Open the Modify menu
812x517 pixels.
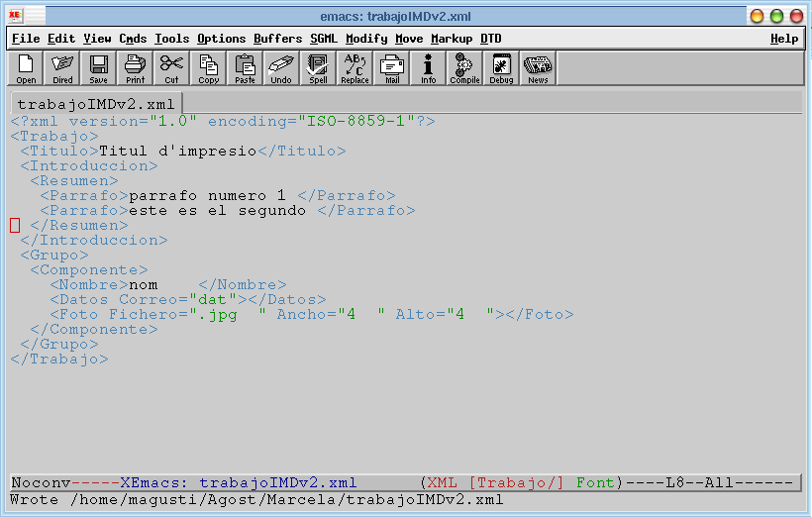click(366, 39)
